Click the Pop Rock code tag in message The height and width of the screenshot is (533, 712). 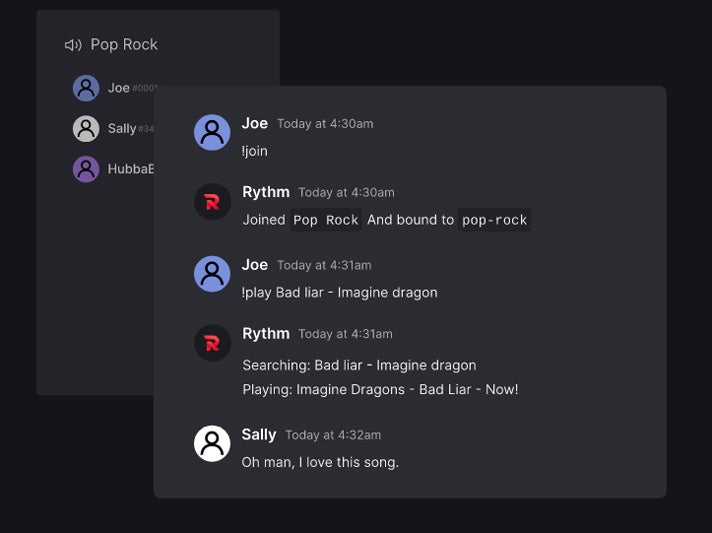click(326, 220)
